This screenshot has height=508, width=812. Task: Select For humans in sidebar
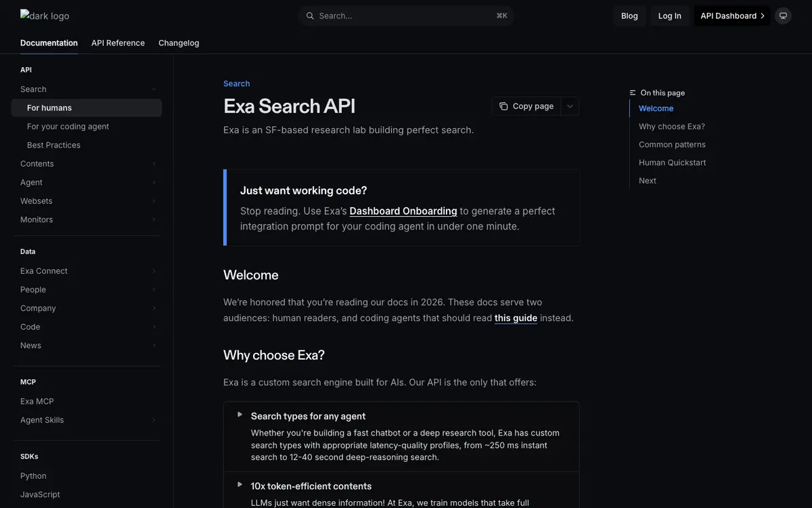(87, 108)
